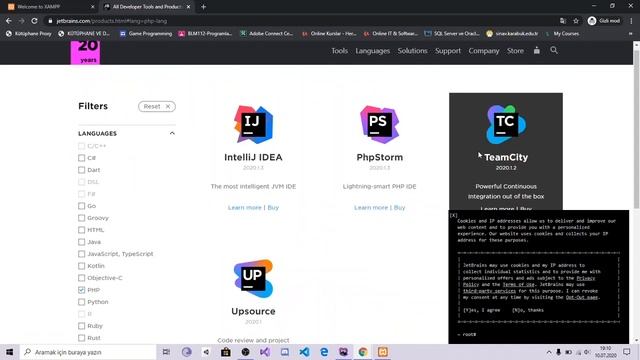The width and height of the screenshot is (640, 360).
Task: Open the site search magnifier icon
Action: (x=554, y=51)
